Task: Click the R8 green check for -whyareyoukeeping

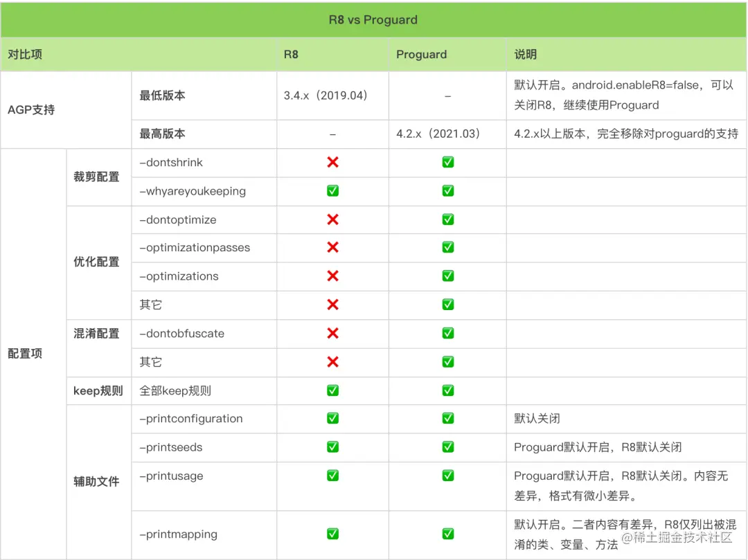Action: [333, 190]
